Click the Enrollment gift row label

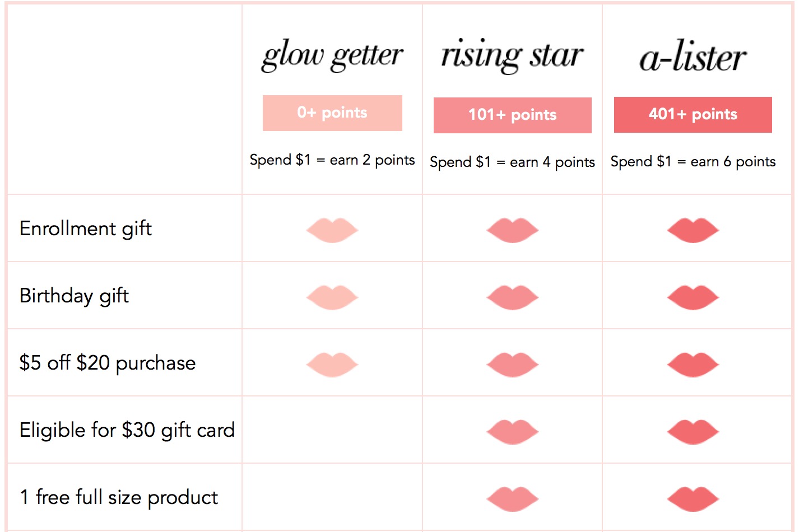pos(86,228)
